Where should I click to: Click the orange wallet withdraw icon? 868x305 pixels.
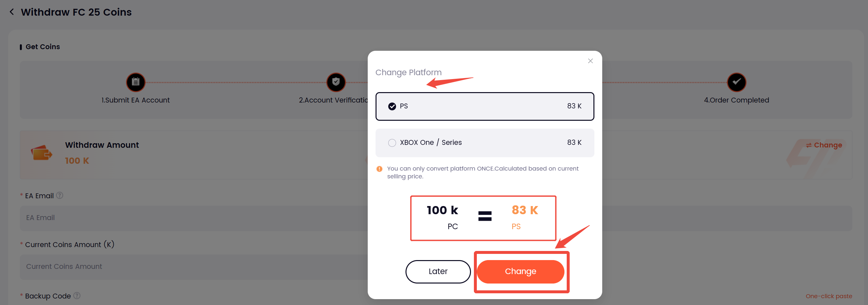click(41, 154)
